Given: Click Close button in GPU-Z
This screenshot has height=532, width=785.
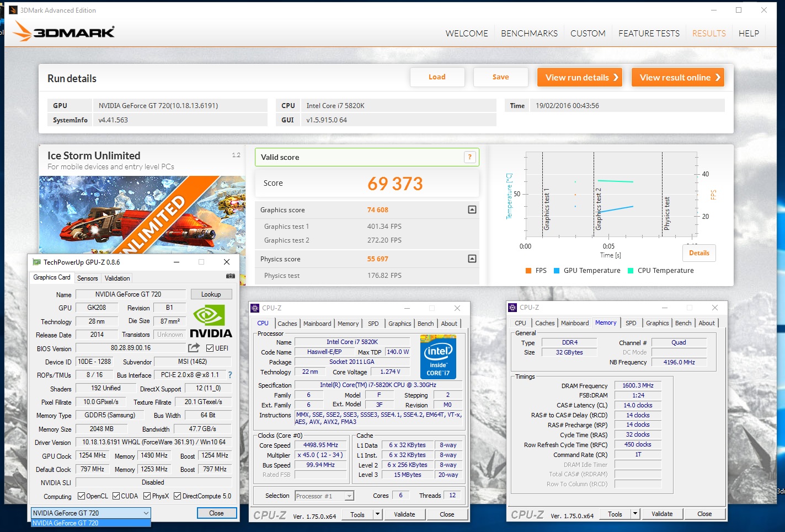Looking at the screenshot, I should (216, 513).
